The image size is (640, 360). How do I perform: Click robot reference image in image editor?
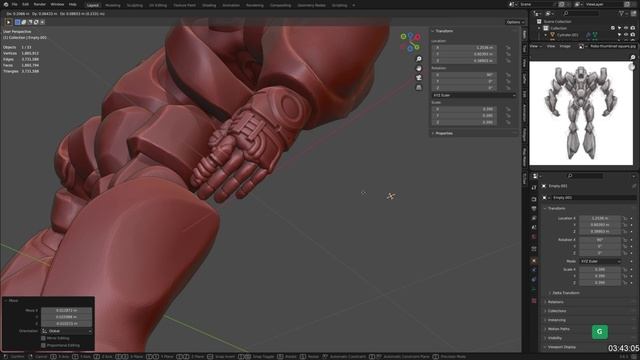pos(581,113)
